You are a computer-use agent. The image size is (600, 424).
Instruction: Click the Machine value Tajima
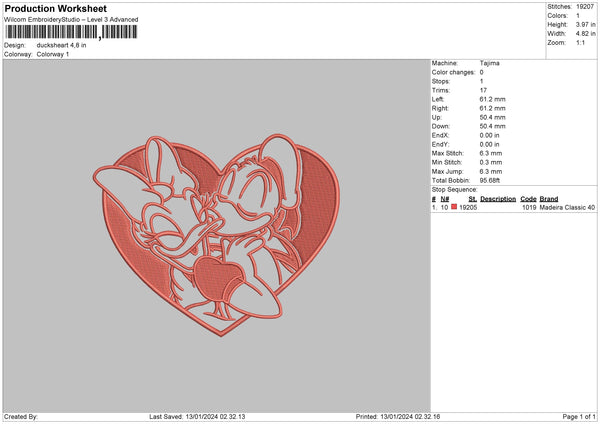[x=490, y=63]
